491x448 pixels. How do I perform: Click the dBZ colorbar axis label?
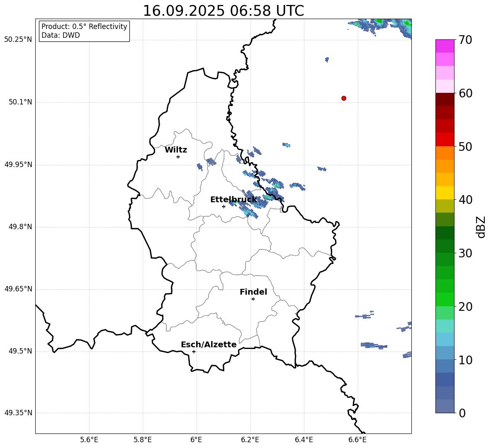point(481,227)
